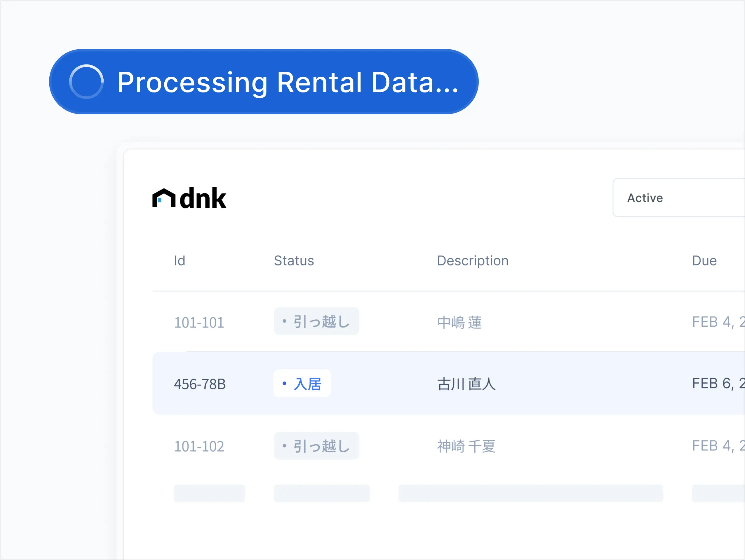Open tenant 神崎 千夏 entry
The width and height of the screenshot is (745, 560).
(x=467, y=446)
